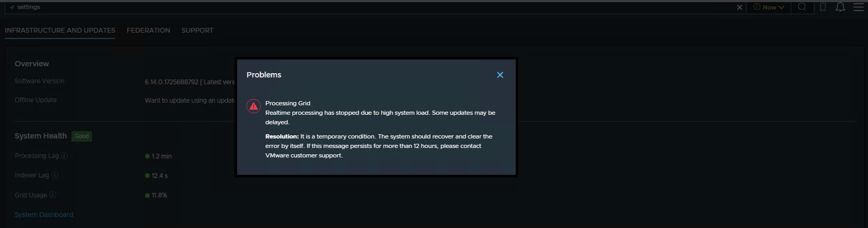Screen dimensions: 868x228
Task: Close the Problems dialog
Action: click(x=500, y=75)
